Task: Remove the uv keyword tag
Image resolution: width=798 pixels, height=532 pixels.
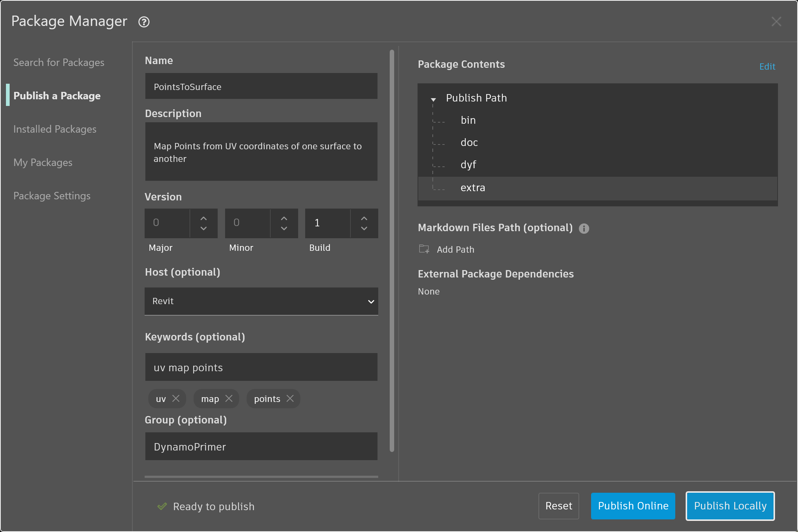Action: (176, 399)
